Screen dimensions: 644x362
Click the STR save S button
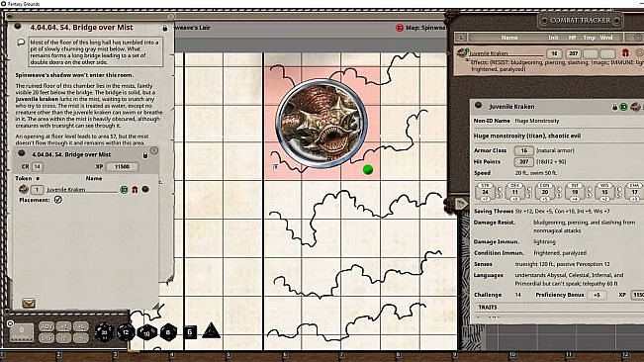tap(499, 196)
